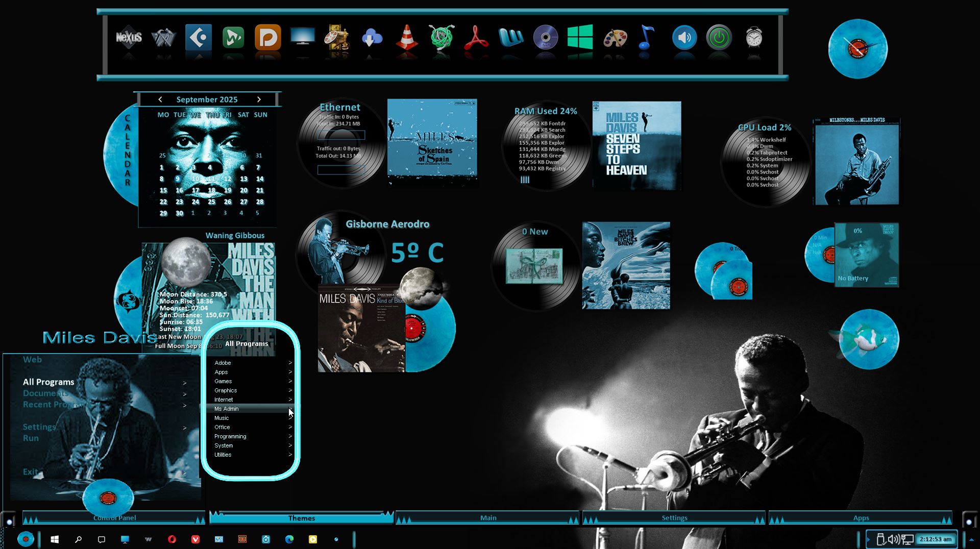Open the Bitches Brew album cover thumbnail

626,265
